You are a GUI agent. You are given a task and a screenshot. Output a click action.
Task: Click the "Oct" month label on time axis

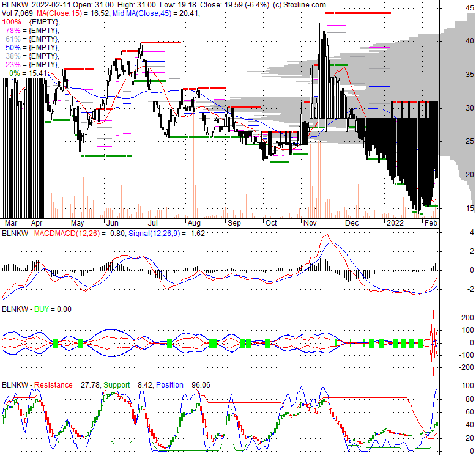(x=271, y=223)
